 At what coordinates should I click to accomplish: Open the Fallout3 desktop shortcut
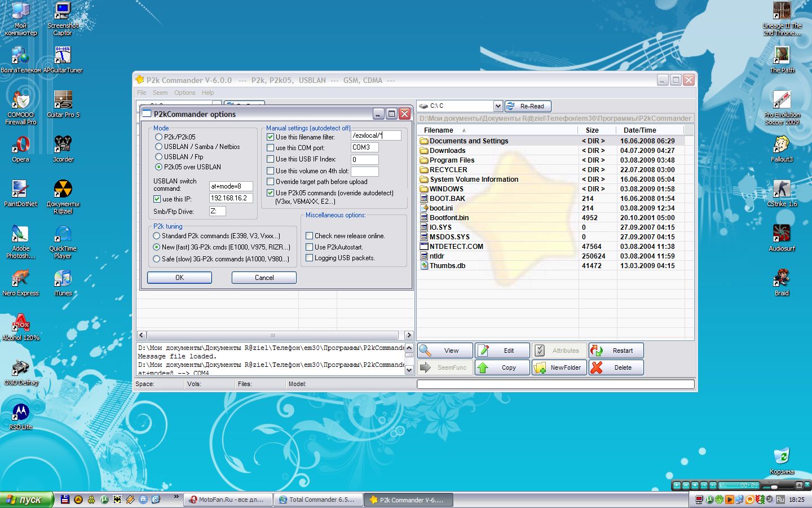(782, 149)
